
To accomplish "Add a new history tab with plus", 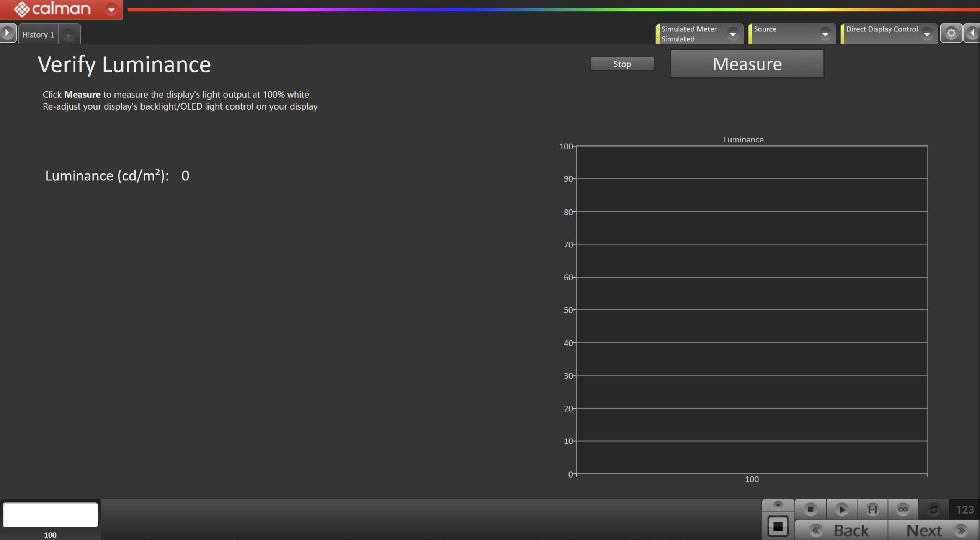I will (69, 35).
